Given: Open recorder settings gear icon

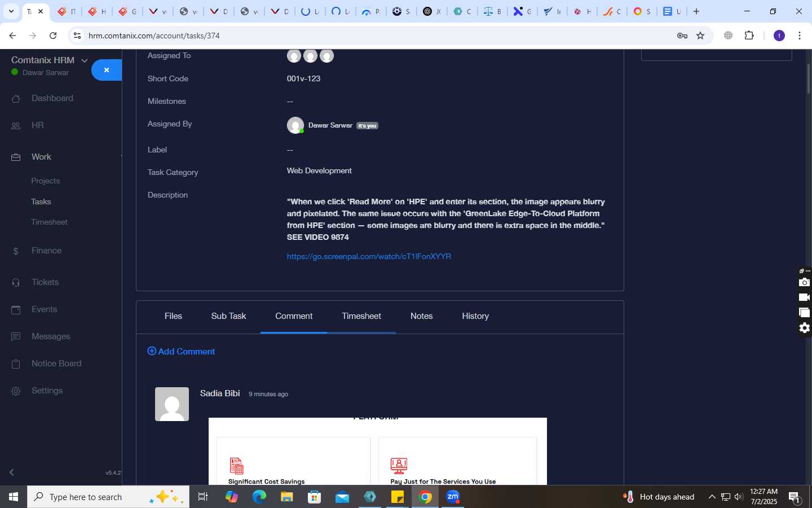Looking at the screenshot, I should click(x=804, y=328).
